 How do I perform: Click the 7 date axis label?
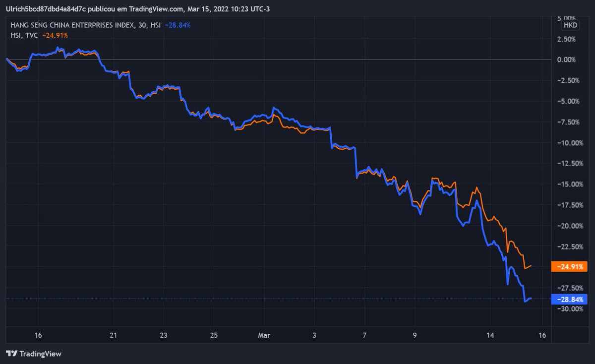coord(364,336)
